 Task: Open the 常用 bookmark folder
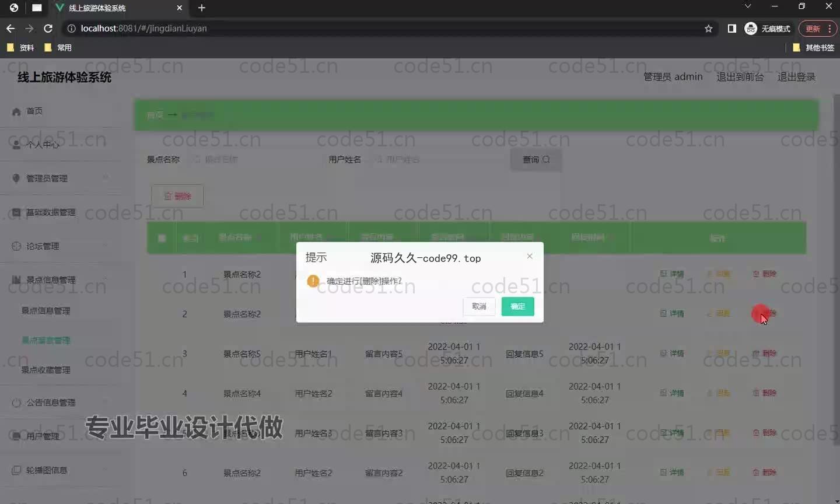(58, 48)
